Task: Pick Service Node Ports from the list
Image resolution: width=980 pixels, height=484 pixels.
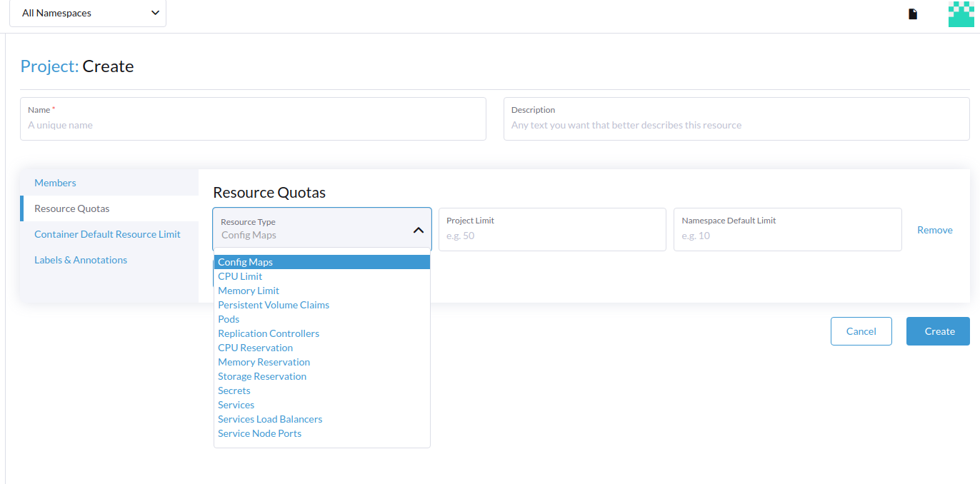Action: (259, 433)
